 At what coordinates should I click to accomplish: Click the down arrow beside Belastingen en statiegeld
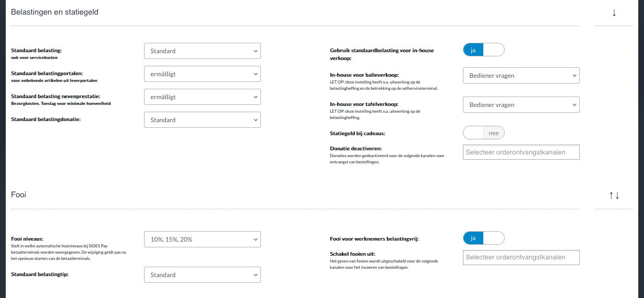[x=614, y=13]
